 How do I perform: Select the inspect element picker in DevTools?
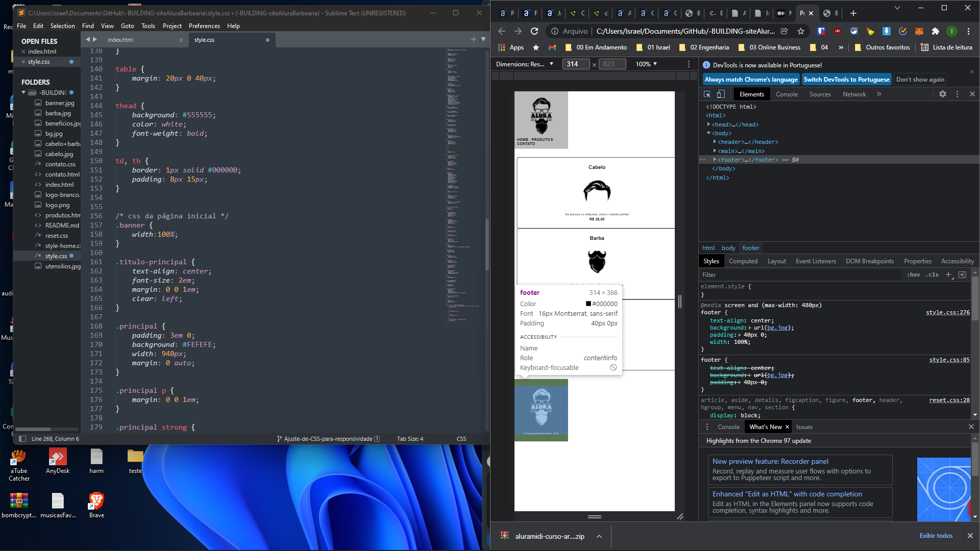click(x=707, y=94)
